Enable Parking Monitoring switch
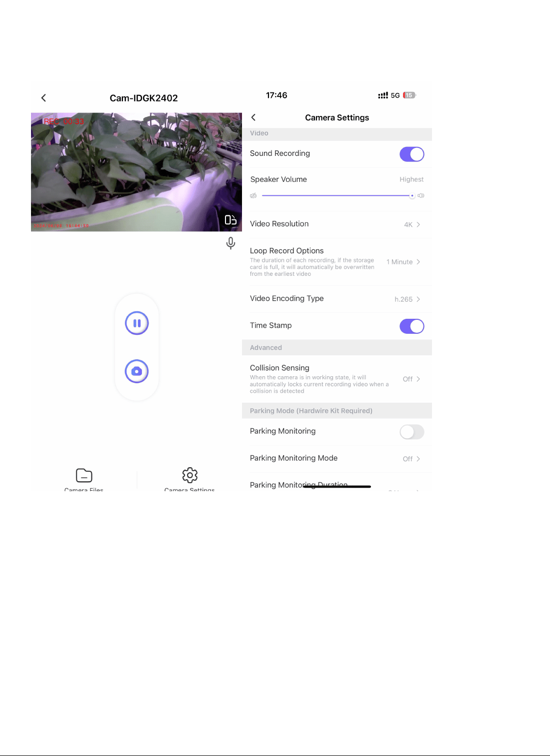This screenshot has width=550, height=756. tap(412, 432)
